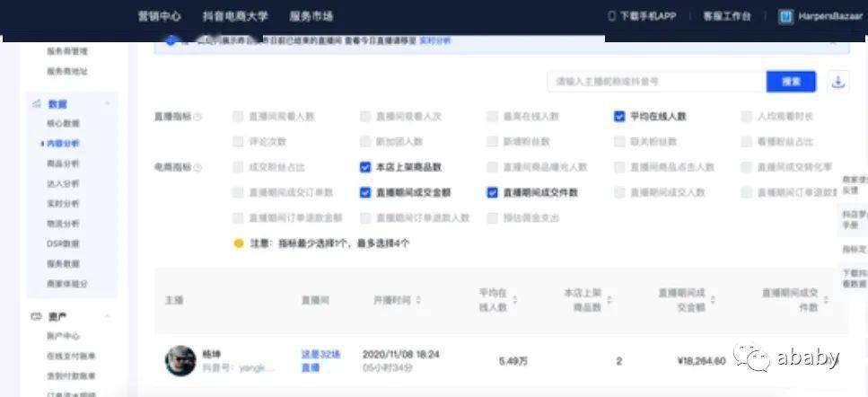Open the 实时分析 link in notice banner
This screenshot has height=397, width=868.
coord(435,41)
